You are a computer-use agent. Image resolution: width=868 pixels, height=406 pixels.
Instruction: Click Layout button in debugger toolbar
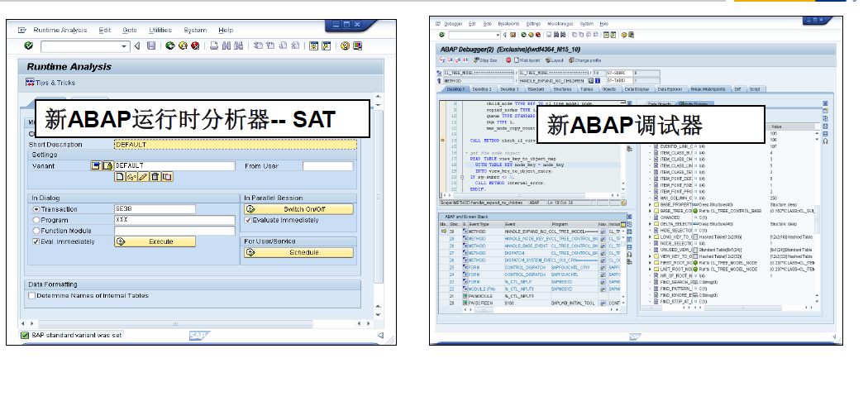(x=554, y=60)
